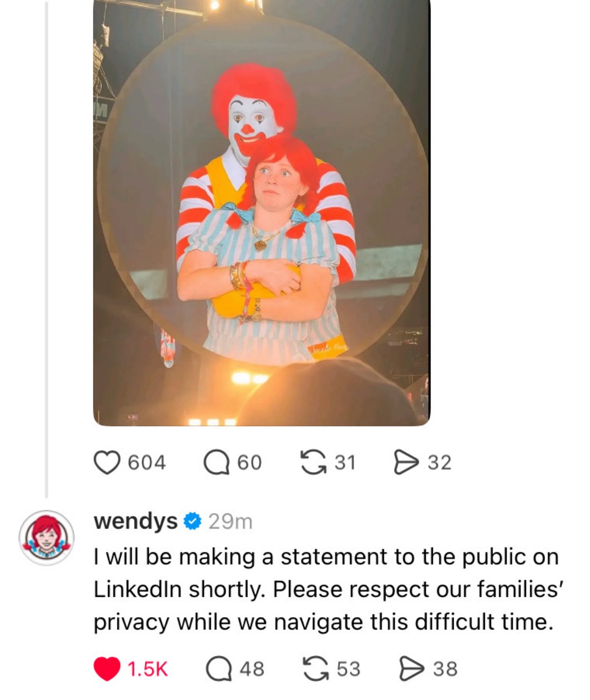Viewport: 590px width, 700px height.
Task: Open the wendys username link
Action: click(x=135, y=521)
